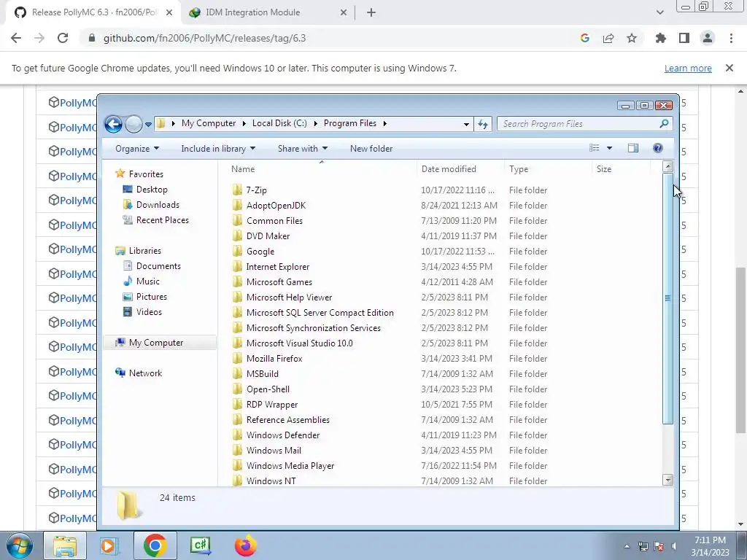
Task: Click My Computer in the breadcrumb
Action: coord(209,123)
